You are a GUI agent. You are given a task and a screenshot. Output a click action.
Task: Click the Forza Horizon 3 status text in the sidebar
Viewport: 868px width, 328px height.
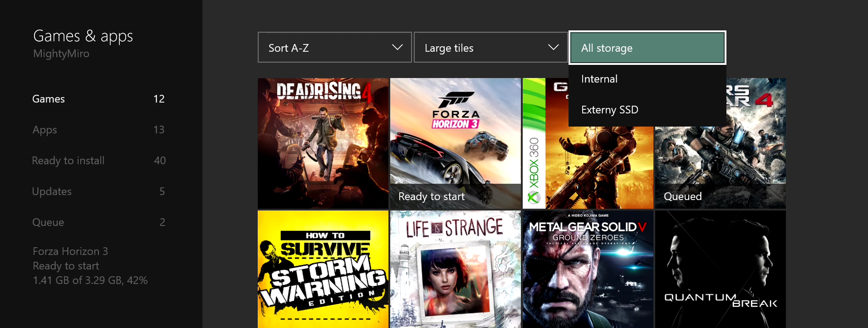[70, 251]
